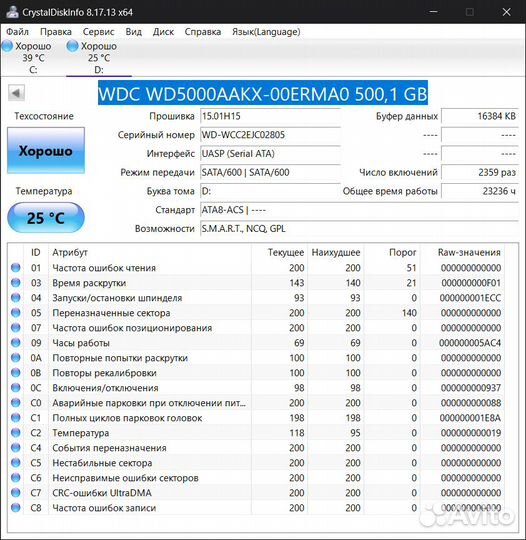The height and width of the screenshot is (540, 526).
Task: Select the row Частота ошибок чтения
Action: click(257, 268)
